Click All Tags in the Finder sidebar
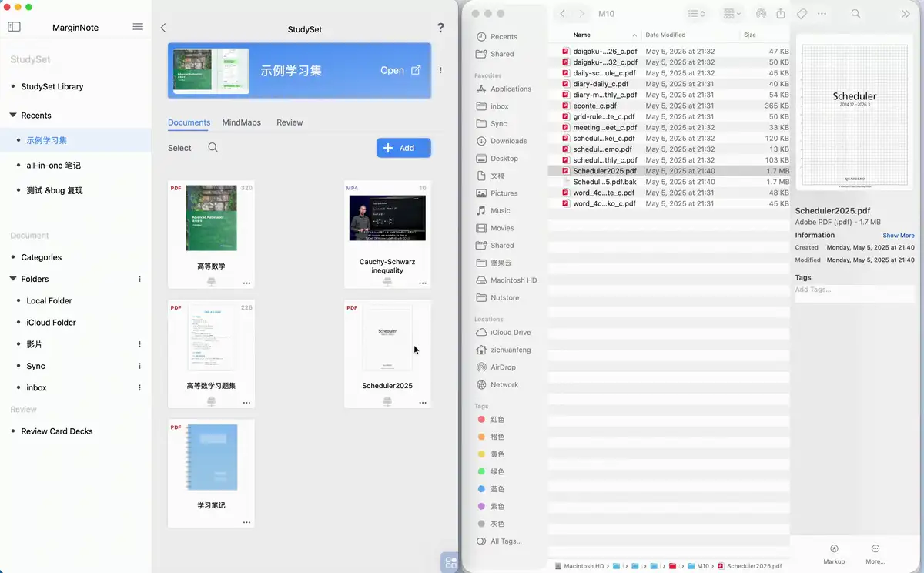 coord(499,541)
